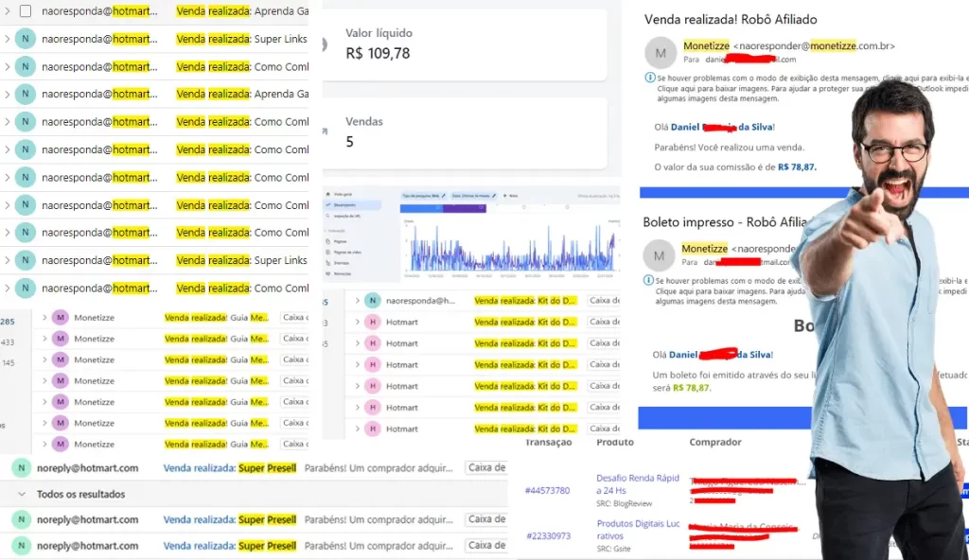This screenshot has width=969, height=560.
Task: Open transaction #22330973
Action: (x=548, y=536)
